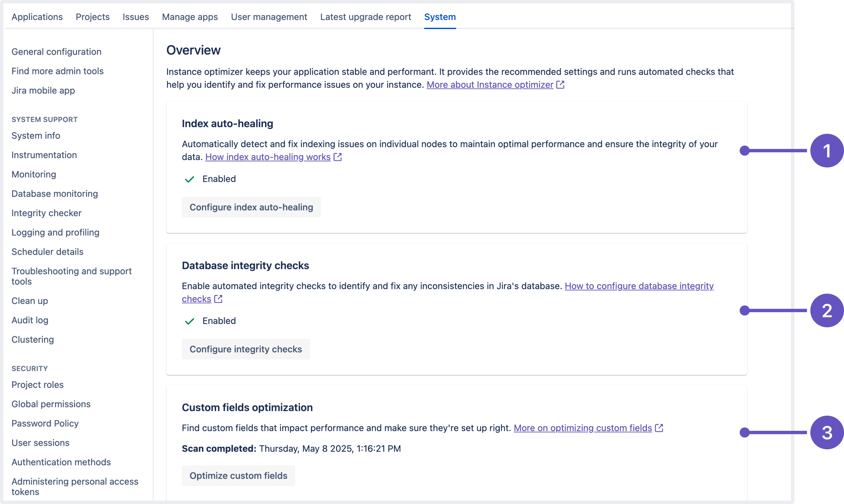Open Password Policy
Screen dimensions: 844x504
(x=45, y=423)
